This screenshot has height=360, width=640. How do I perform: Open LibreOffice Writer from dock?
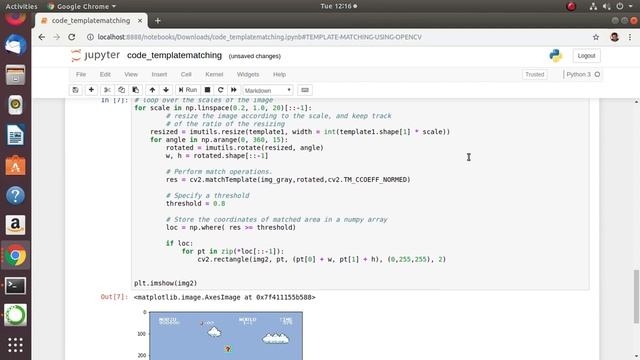[16, 135]
